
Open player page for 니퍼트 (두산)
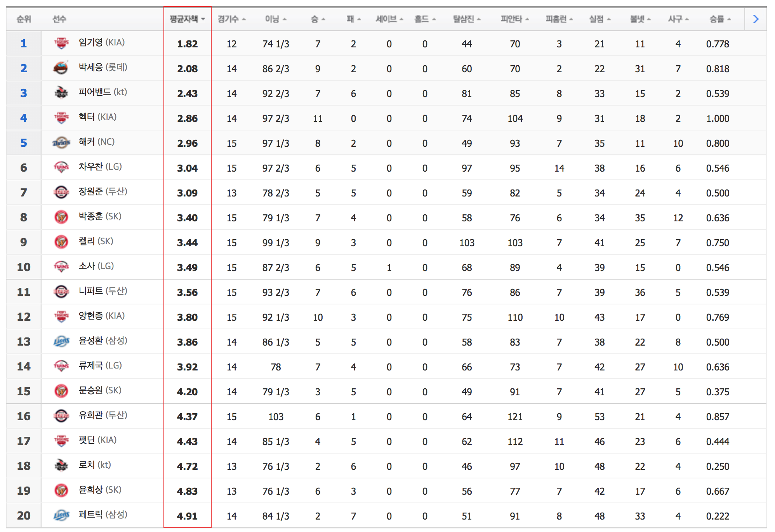(x=103, y=291)
